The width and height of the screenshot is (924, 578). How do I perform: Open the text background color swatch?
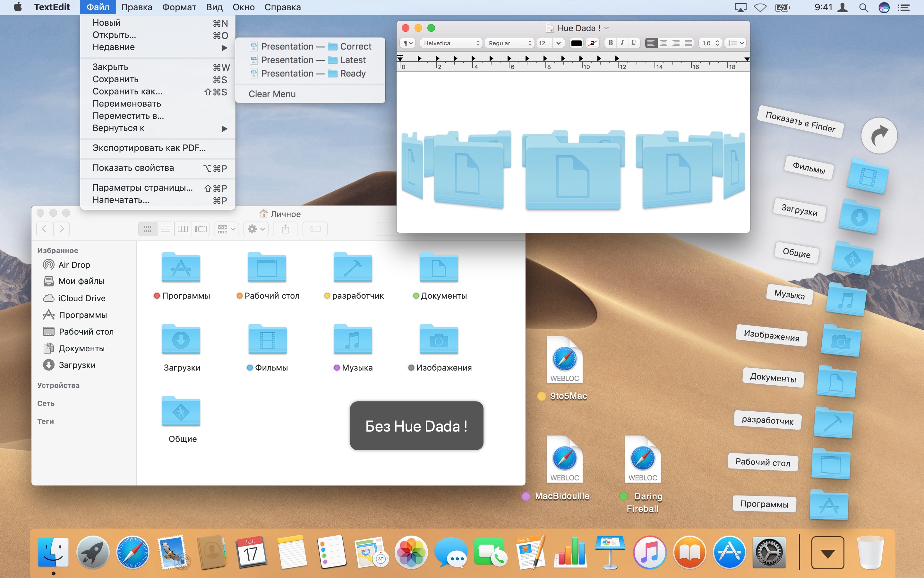pos(592,43)
